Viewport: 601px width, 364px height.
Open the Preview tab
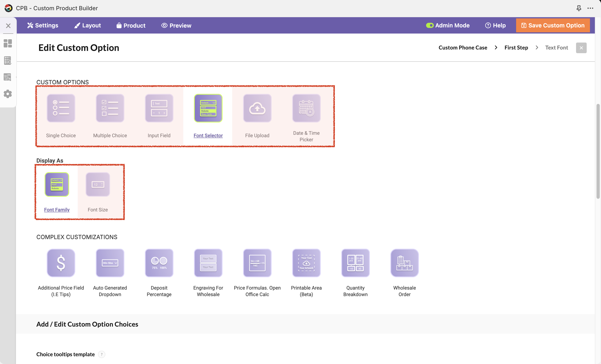coord(176,25)
